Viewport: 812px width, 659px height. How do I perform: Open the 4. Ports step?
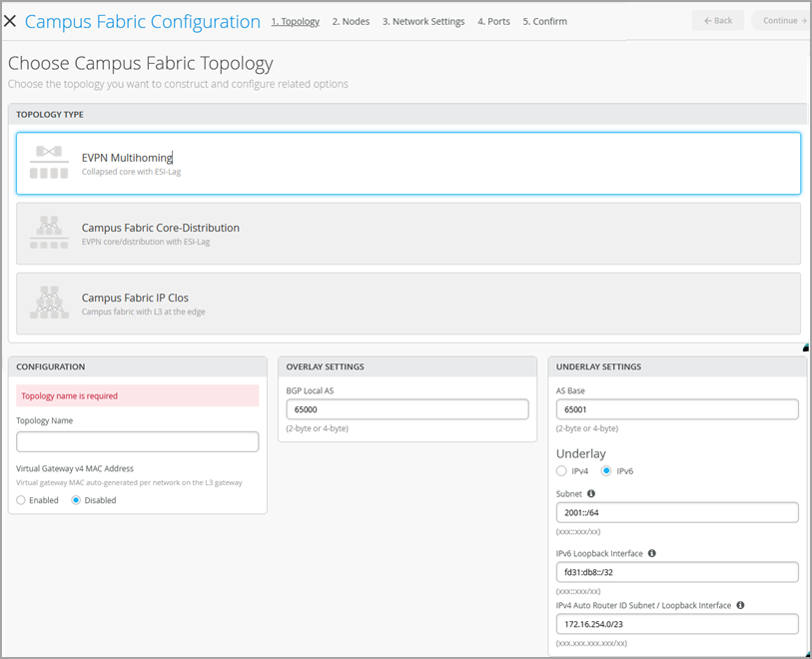[x=493, y=21]
